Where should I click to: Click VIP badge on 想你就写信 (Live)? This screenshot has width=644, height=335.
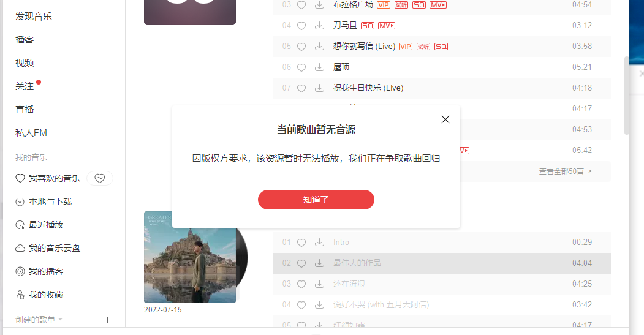pos(406,47)
